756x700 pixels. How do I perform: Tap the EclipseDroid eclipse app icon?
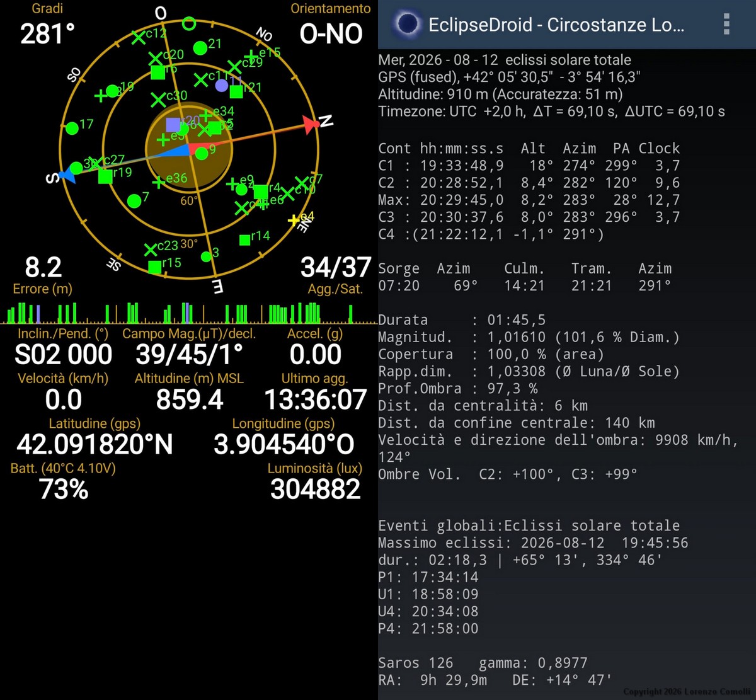[x=408, y=24]
